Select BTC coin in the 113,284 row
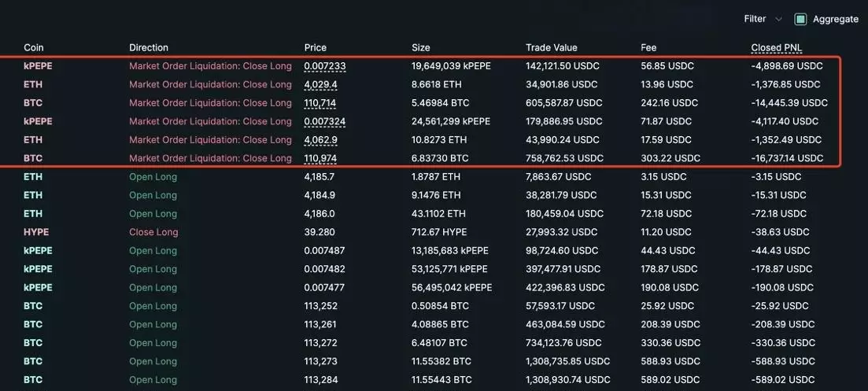 click(x=33, y=380)
